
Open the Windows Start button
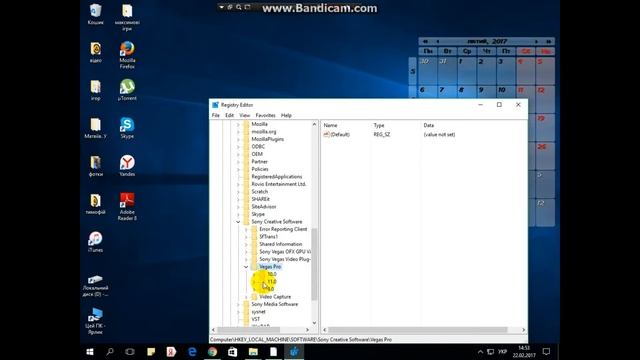tap(90, 351)
